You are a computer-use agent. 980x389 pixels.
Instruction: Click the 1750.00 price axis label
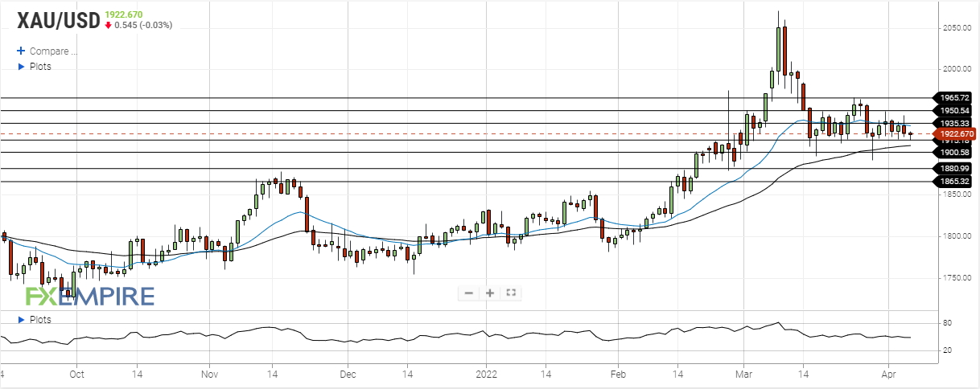click(958, 278)
